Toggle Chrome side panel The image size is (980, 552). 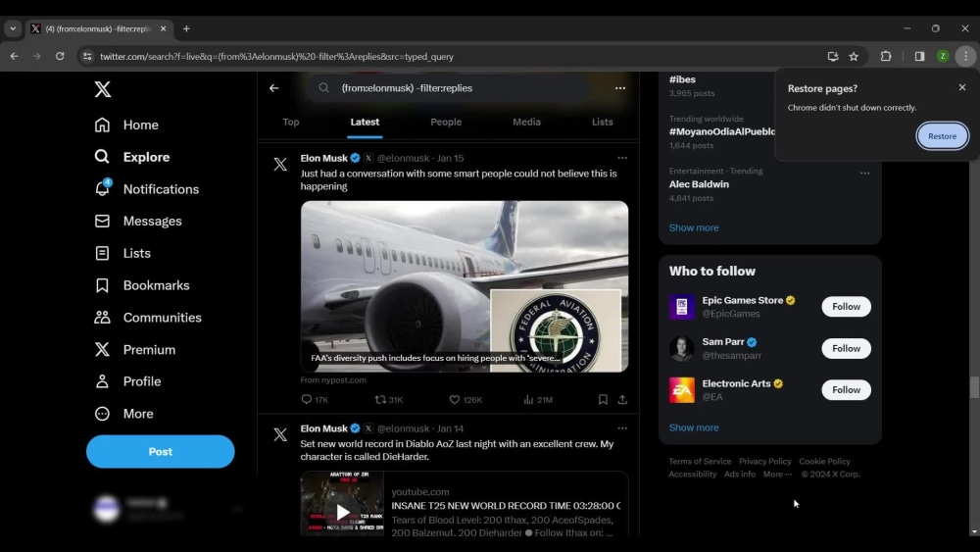tap(919, 56)
